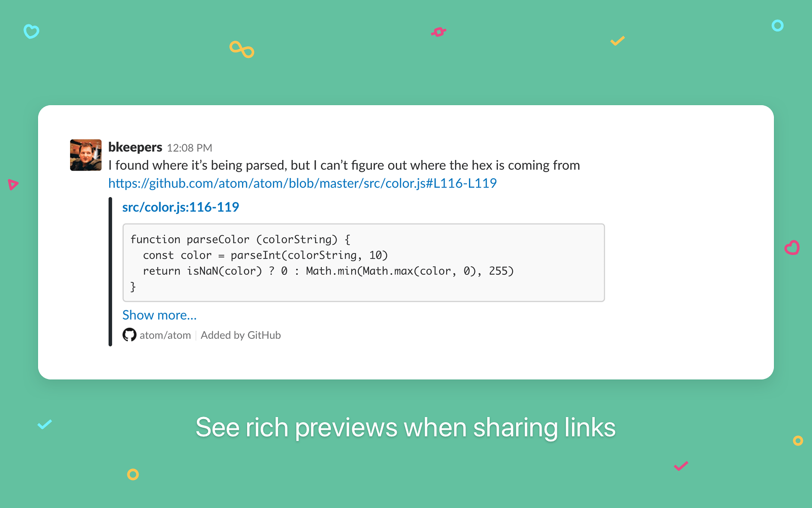Click the blue checkmark icon at bottom left

(x=45, y=424)
